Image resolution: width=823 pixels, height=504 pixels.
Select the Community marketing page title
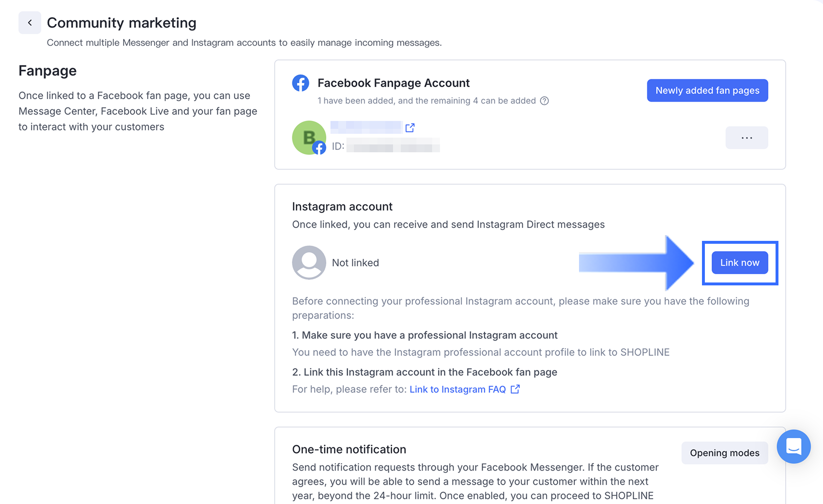(122, 23)
